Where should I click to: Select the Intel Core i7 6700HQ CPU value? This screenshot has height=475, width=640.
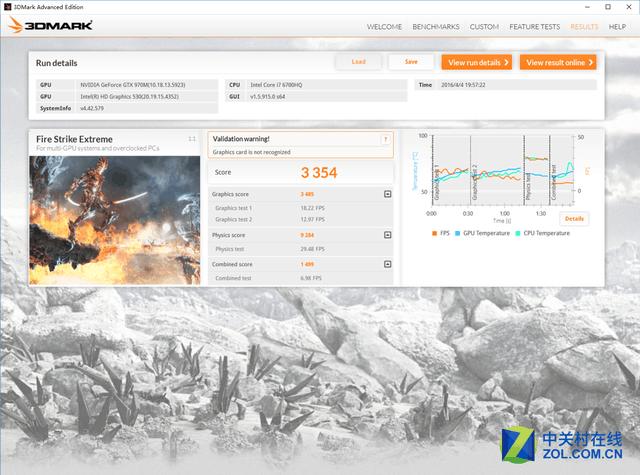[276, 85]
